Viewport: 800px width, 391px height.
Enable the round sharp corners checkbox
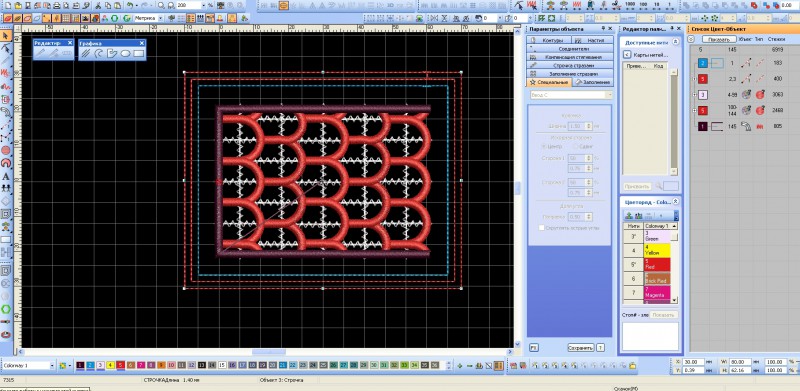(x=542, y=228)
